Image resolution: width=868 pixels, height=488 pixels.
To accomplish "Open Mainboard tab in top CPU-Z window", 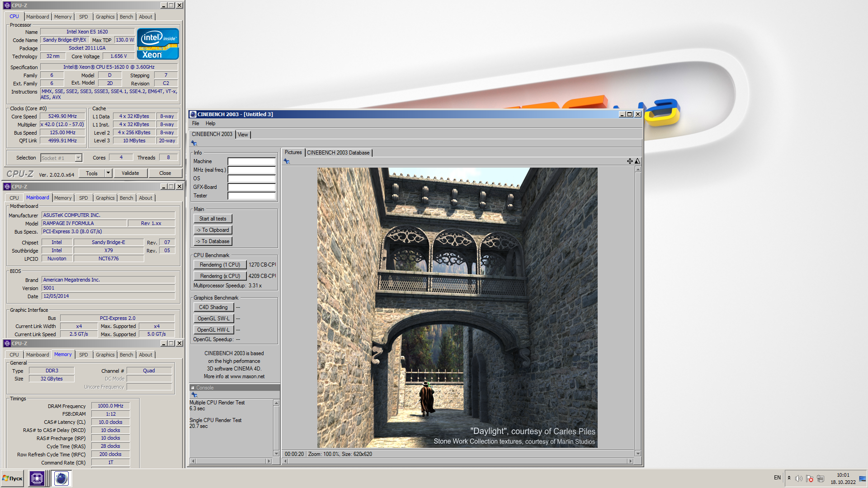I will tap(38, 17).
